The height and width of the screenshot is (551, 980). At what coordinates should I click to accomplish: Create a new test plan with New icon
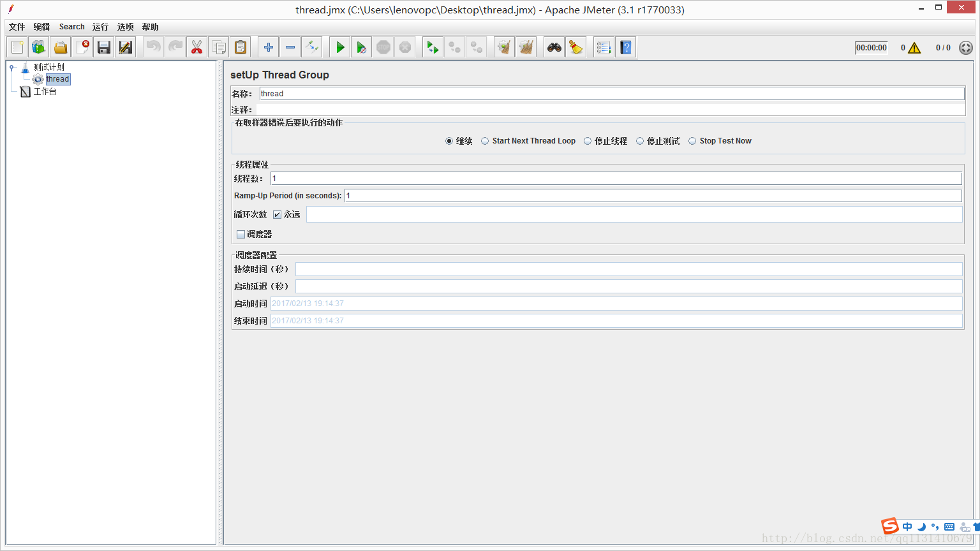(17, 47)
